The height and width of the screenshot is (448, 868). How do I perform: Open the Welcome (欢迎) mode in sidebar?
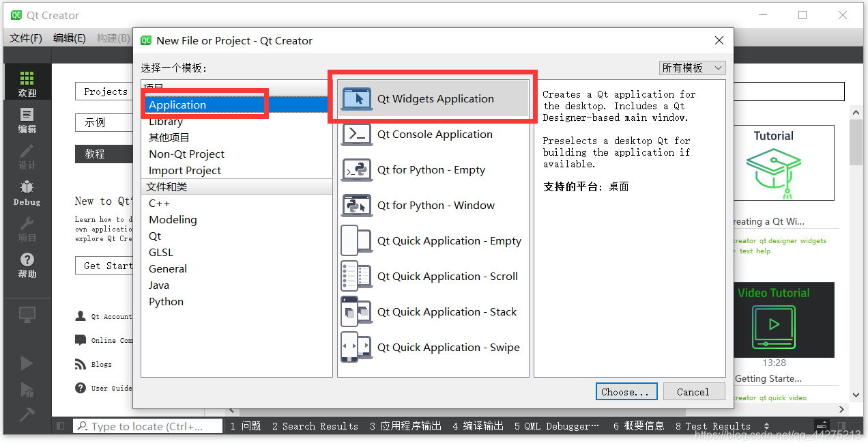27,83
